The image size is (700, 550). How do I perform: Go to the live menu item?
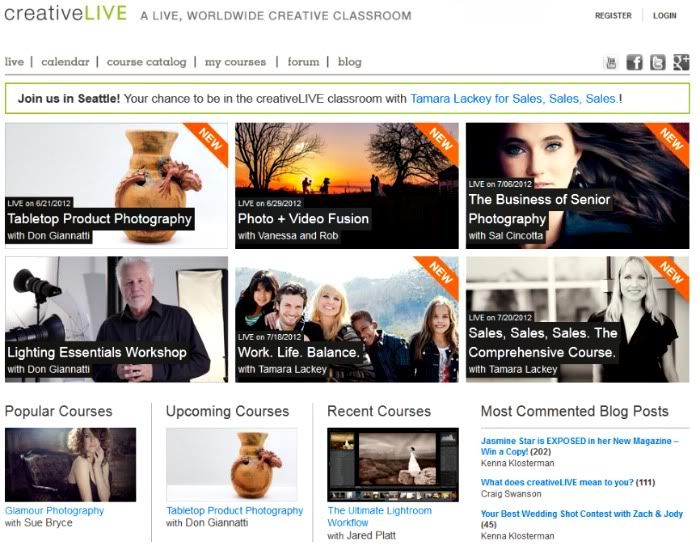14,62
